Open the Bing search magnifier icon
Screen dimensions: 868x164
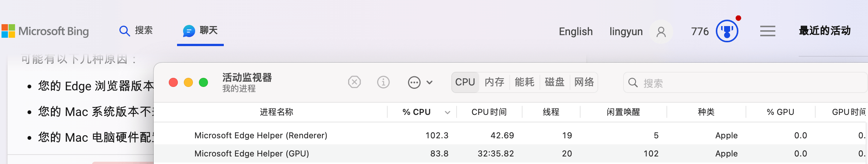point(124,31)
